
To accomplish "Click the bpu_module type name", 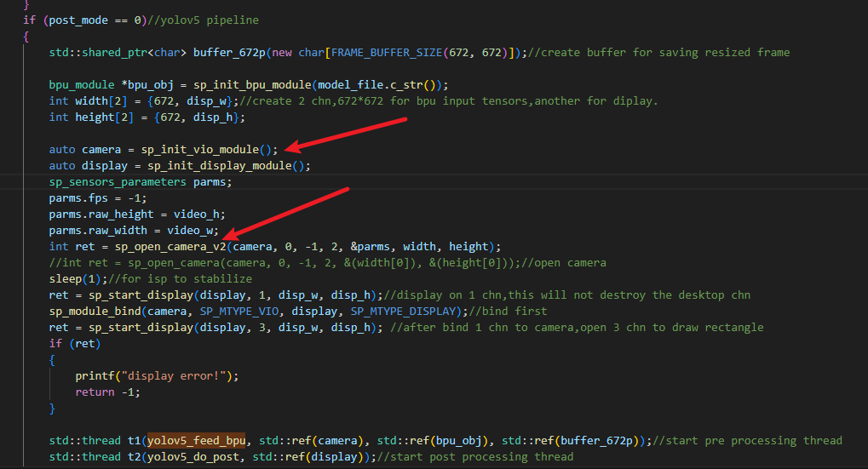I will [82, 85].
